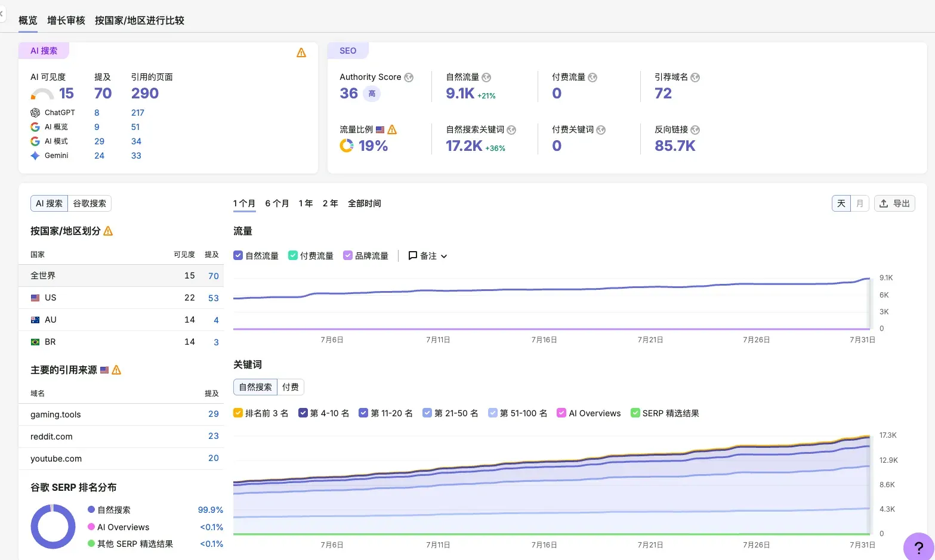
Task: Uncheck the 自然流量 checkbox
Action: pos(238,255)
